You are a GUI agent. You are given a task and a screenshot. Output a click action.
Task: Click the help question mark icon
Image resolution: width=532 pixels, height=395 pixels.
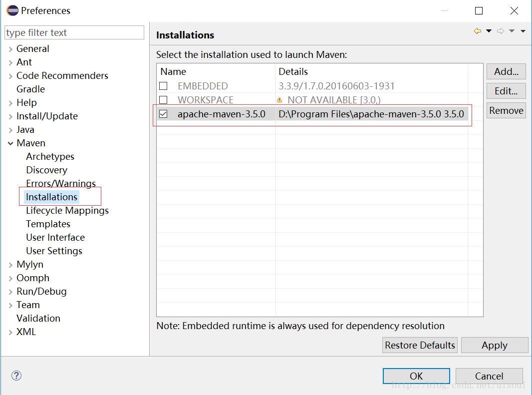tap(16, 376)
